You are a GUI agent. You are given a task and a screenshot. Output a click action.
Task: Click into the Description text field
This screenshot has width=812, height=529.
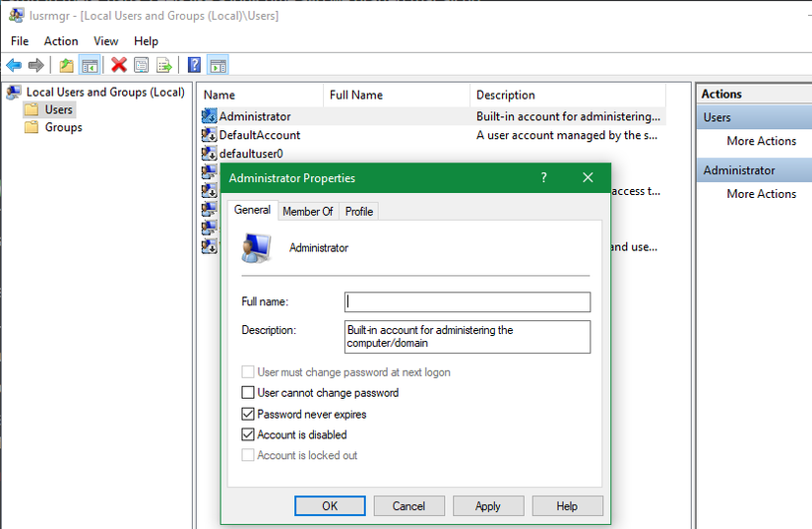(x=468, y=337)
